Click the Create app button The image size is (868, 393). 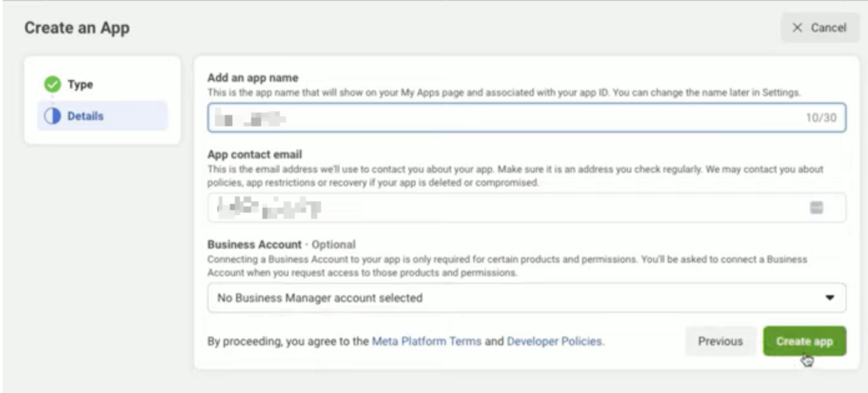(804, 341)
